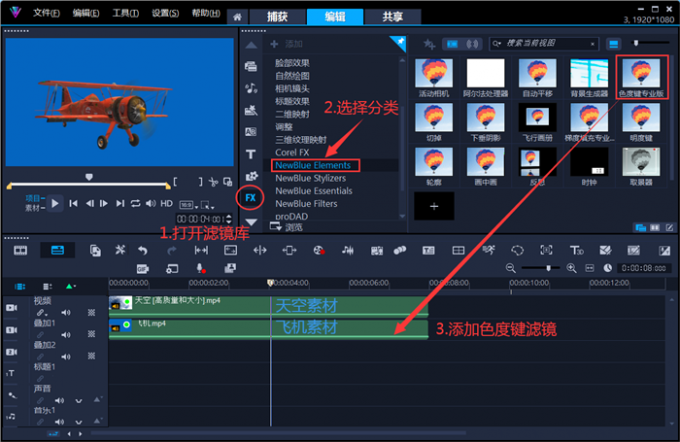The width and height of the screenshot is (680, 442).
Task: Adjust the timeline zoom slider
Action: [x=548, y=268]
